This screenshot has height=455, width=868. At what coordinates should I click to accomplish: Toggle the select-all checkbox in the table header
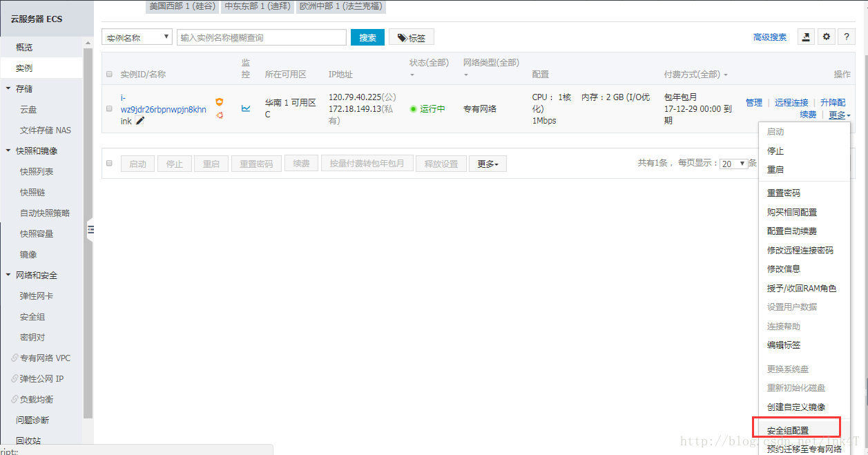coord(109,75)
